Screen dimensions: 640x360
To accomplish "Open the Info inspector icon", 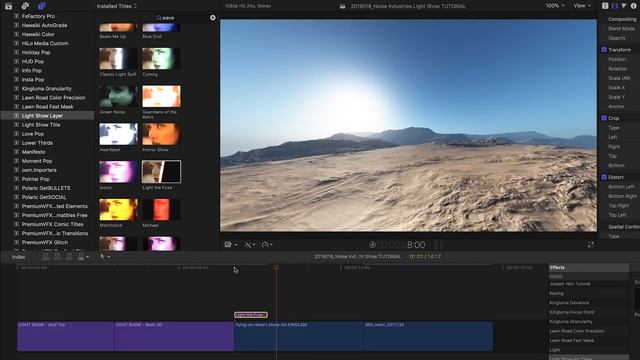I will (633, 6).
